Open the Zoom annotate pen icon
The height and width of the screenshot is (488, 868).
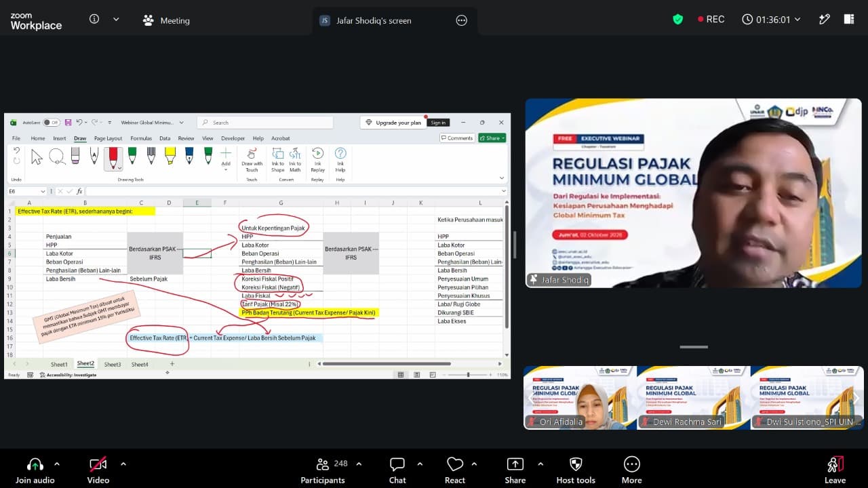pos(824,20)
